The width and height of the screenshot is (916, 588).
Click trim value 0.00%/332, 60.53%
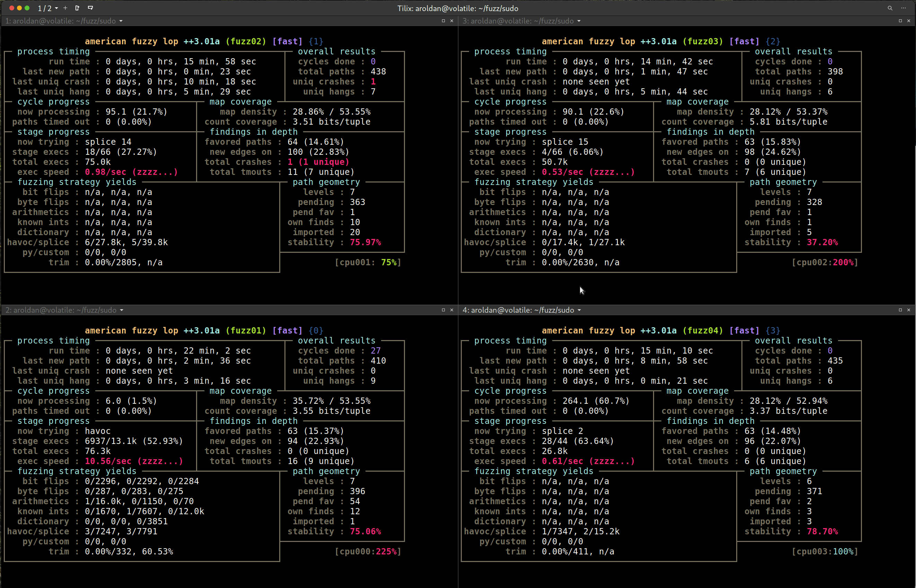129,551
